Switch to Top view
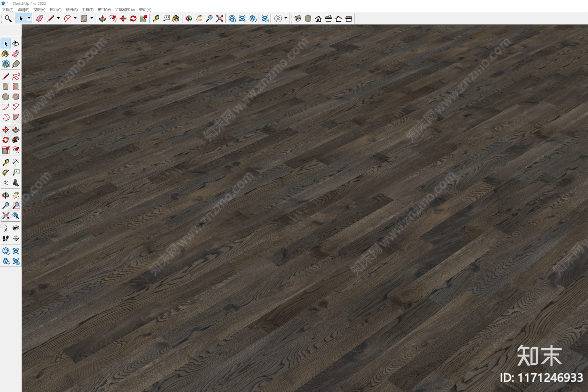This screenshot has height=392, width=588. 308,18
